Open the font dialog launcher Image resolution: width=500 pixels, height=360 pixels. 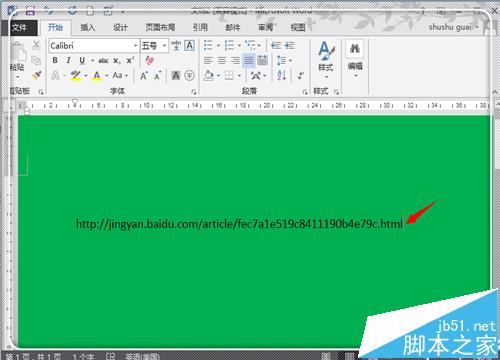pyautogui.click(x=194, y=92)
